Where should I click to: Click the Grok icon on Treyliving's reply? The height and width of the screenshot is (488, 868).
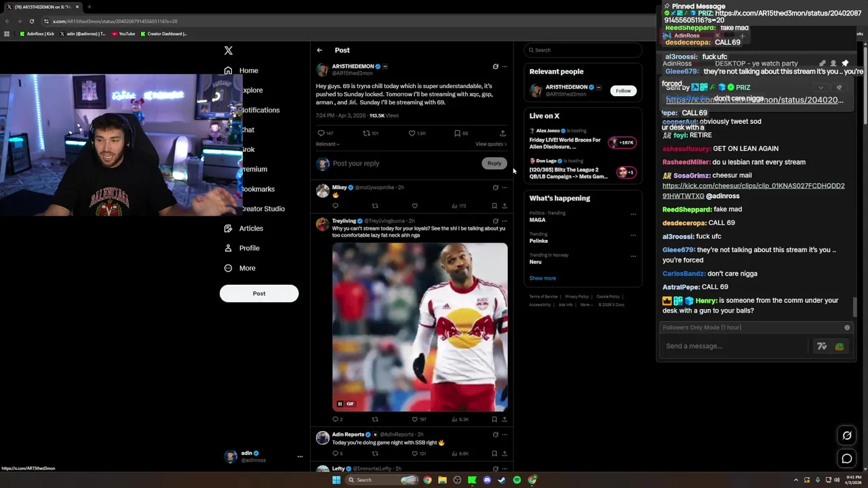495,221
